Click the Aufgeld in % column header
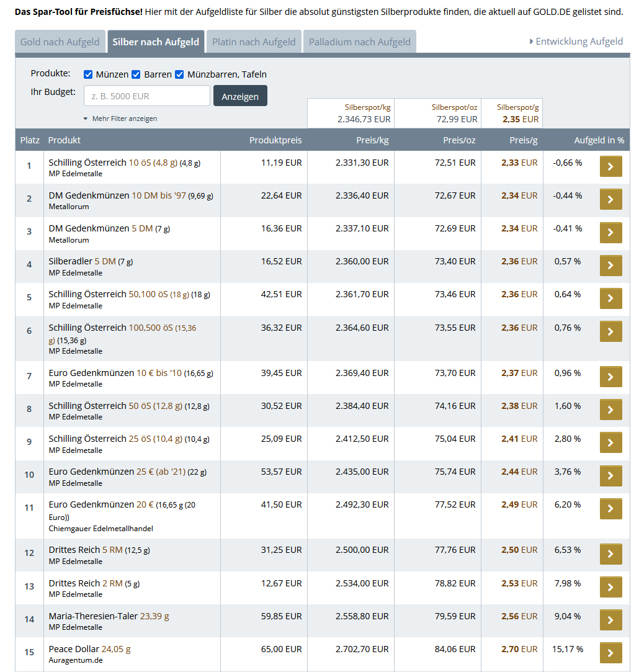This screenshot has height=672, width=639. [x=599, y=140]
